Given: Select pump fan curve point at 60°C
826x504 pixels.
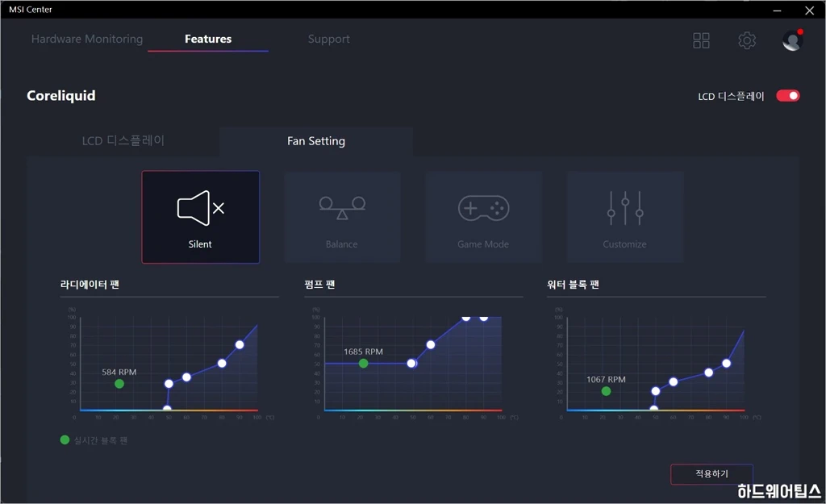Looking at the screenshot, I should tap(431, 345).
